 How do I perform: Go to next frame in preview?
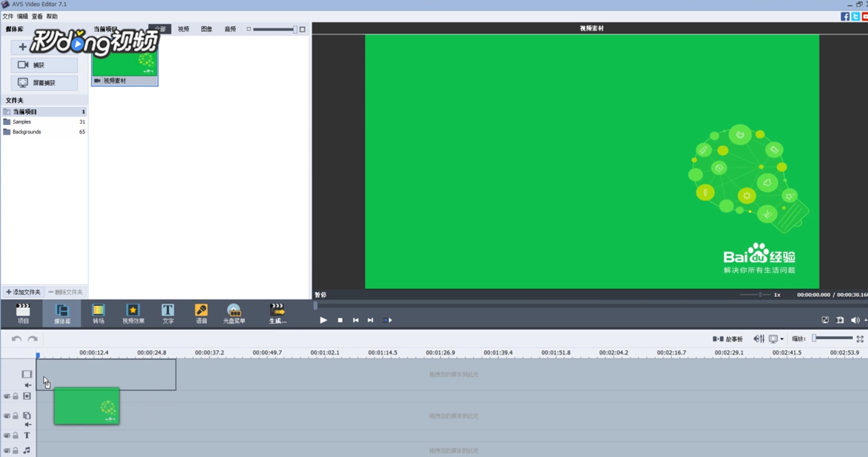pyautogui.click(x=370, y=320)
